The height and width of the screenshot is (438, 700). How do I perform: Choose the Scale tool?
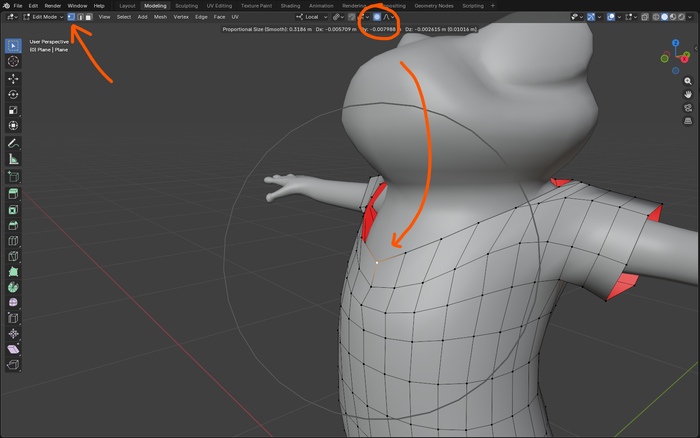13,110
